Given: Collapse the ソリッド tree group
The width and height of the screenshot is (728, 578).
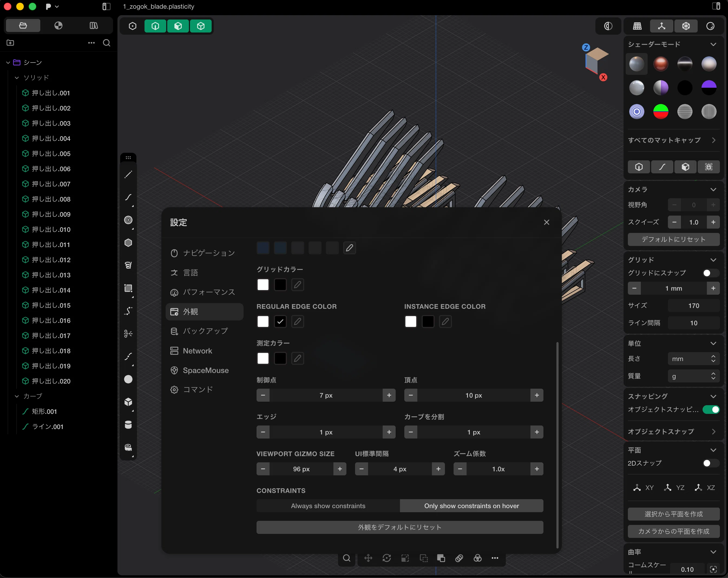Looking at the screenshot, I should pos(17,78).
